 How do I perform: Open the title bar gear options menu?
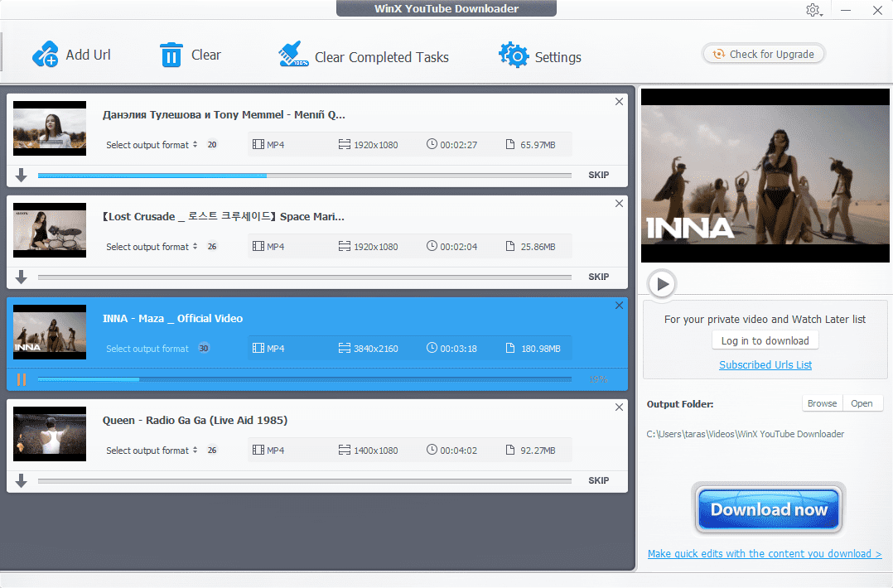(813, 10)
